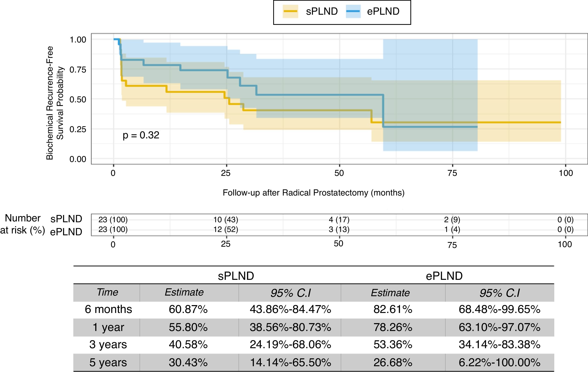This screenshot has height=372, width=588.
Task: Click the sPLND 1 year estimate 55.80%
Action: pos(188,327)
